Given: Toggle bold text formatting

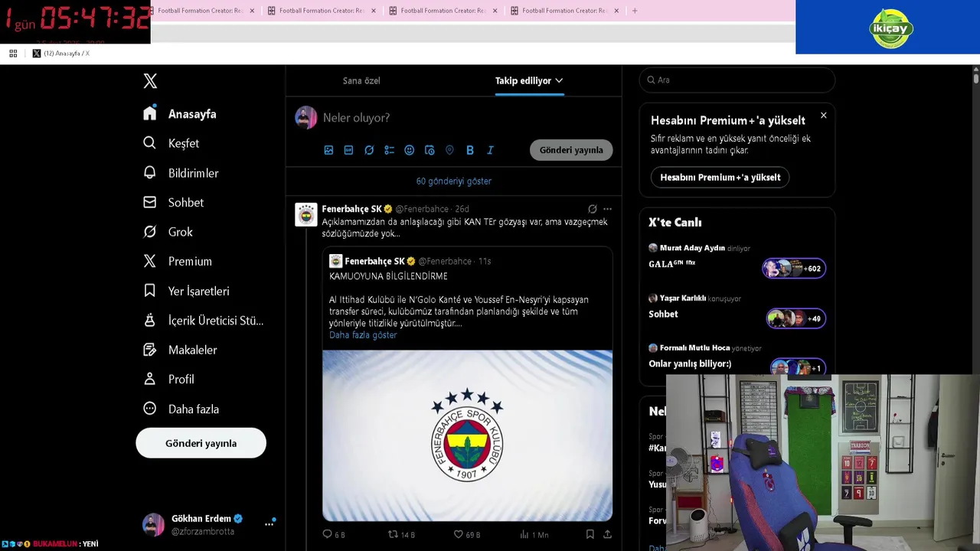Looking at the screenshot, I should (470, 150).
